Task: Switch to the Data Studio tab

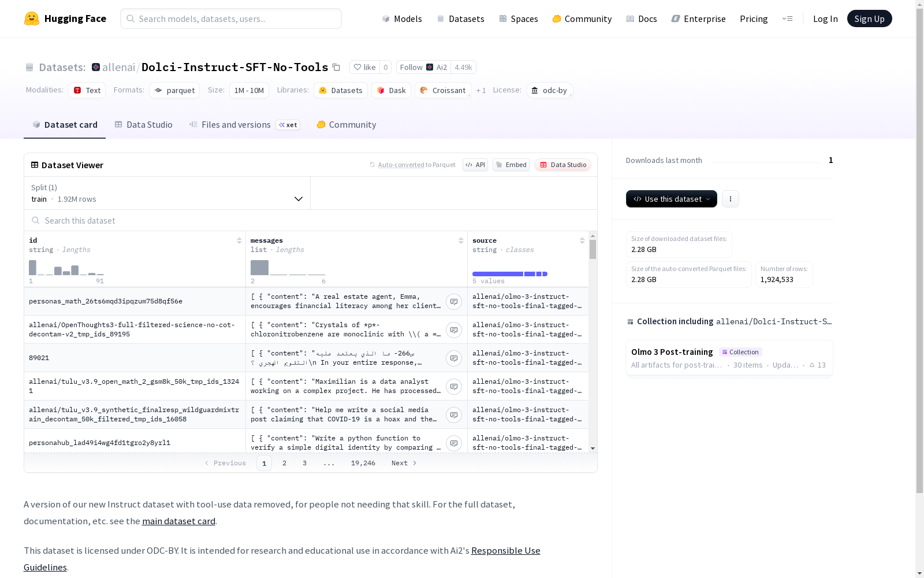Action: (x=144, y=125)
